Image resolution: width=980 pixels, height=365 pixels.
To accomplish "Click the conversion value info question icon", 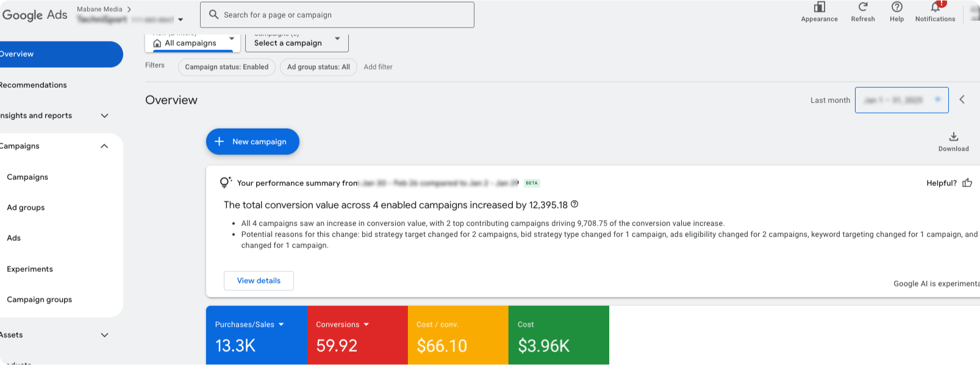I will pyautogui.click(x=574, y=205).
